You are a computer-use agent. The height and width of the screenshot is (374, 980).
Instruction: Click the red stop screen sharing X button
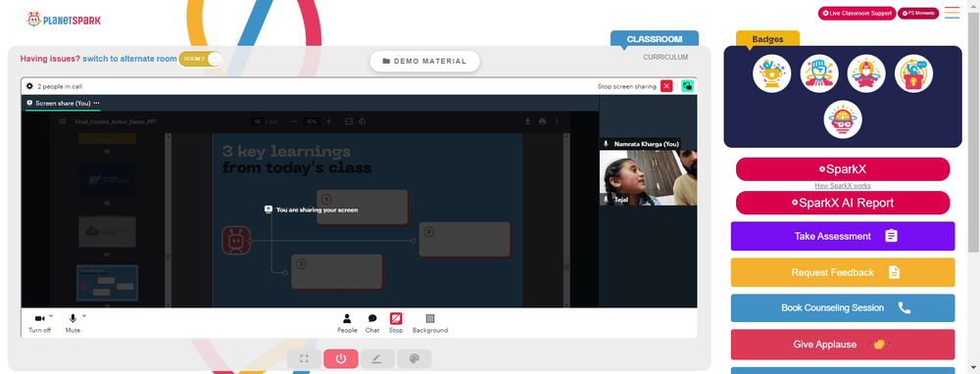[x=666, y=86]
